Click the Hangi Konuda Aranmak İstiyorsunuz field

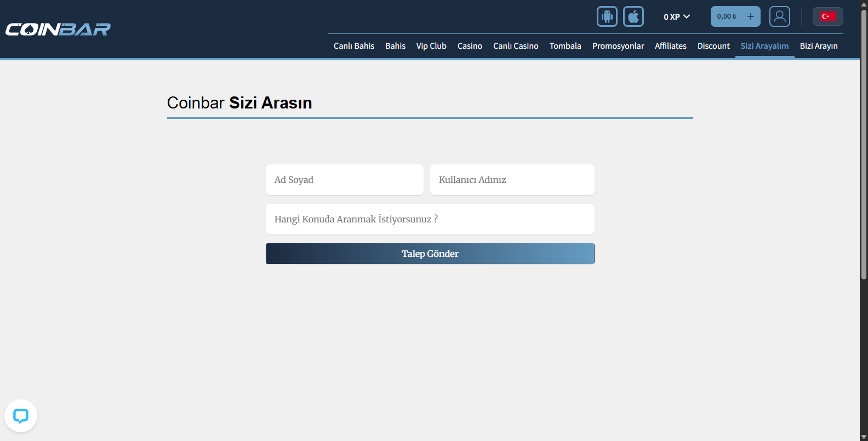430,219
